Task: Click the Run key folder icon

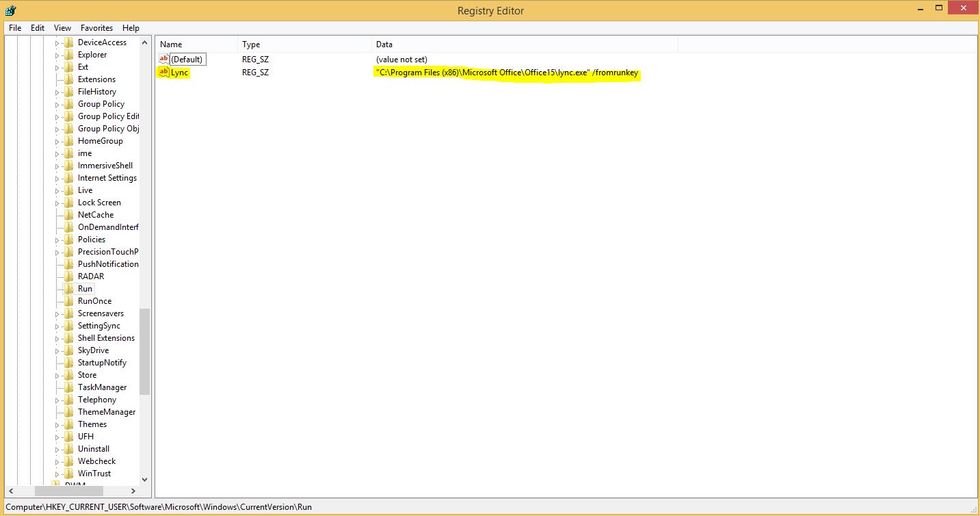Action: (68, 289)
